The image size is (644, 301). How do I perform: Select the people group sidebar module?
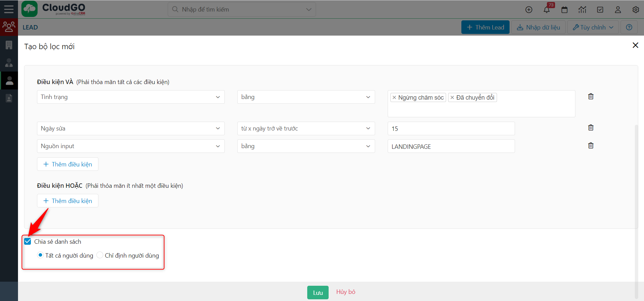click(9, 27)
